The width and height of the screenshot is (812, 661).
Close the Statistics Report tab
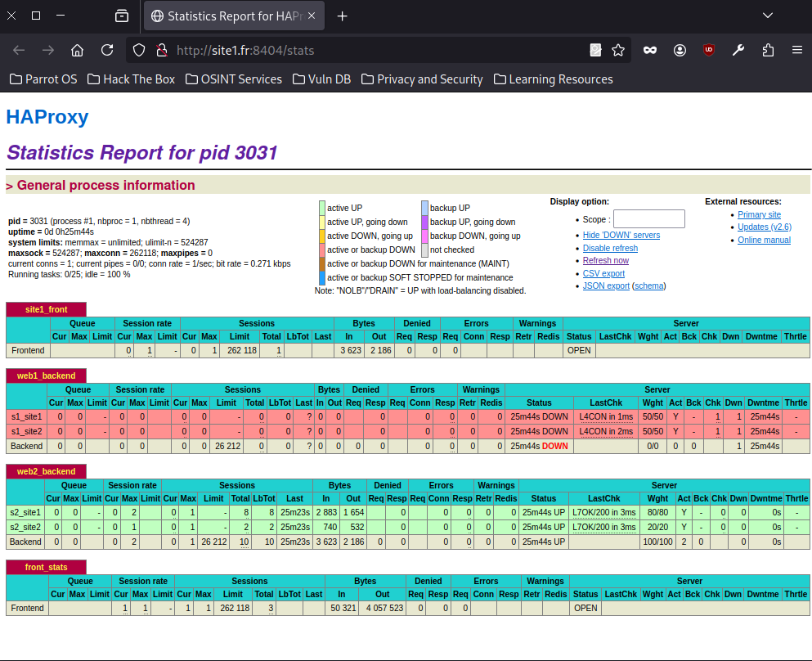pos(312,16)
